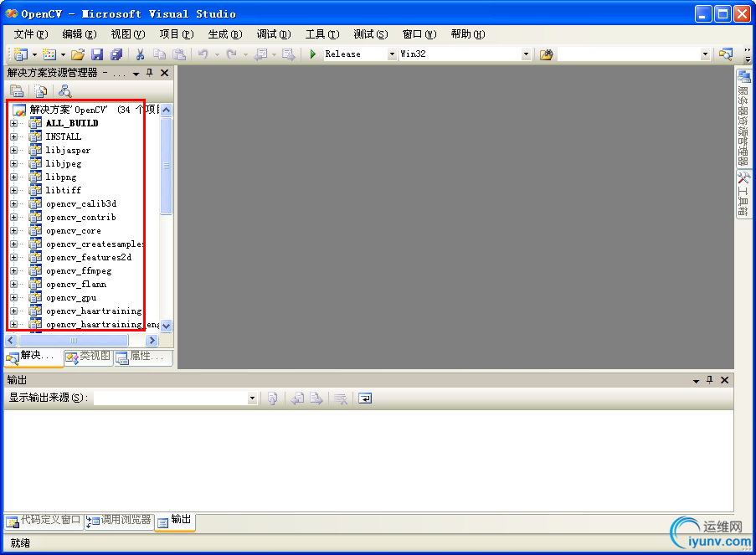Open the Toolbox side tab
The width and height of the screenshot is (756, 555).
[x=743, y=194]
